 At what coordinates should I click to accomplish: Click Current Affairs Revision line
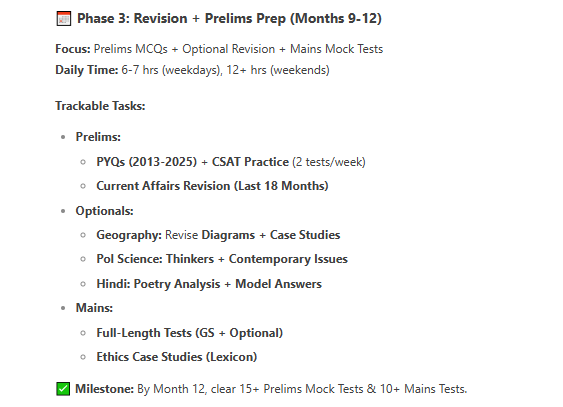click(x=212, y=186)
